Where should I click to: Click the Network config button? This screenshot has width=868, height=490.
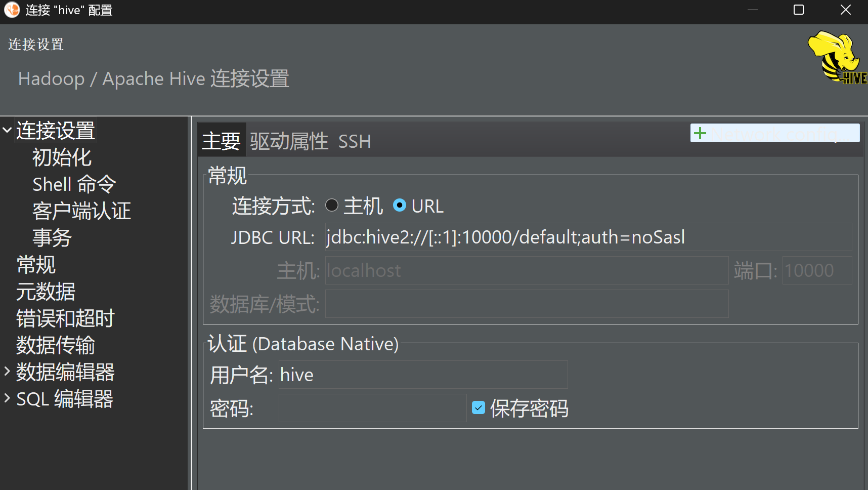[775, 133]
